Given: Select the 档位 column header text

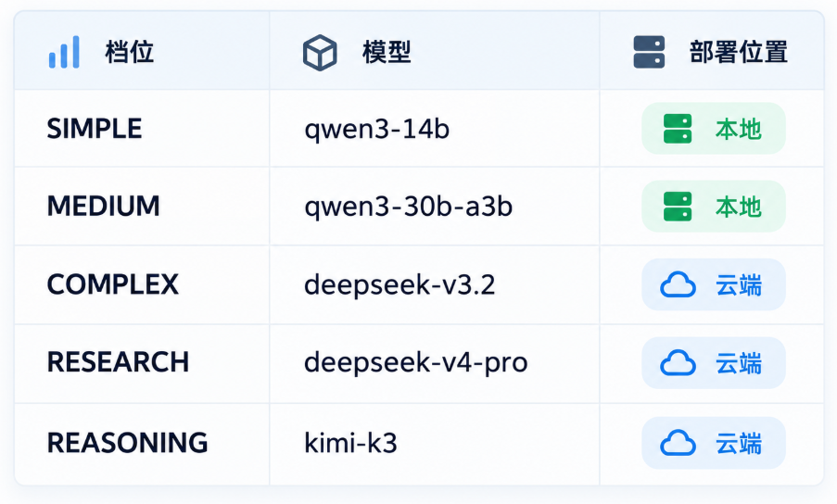Looking at the screenshot, I should [x=129, y=52].
